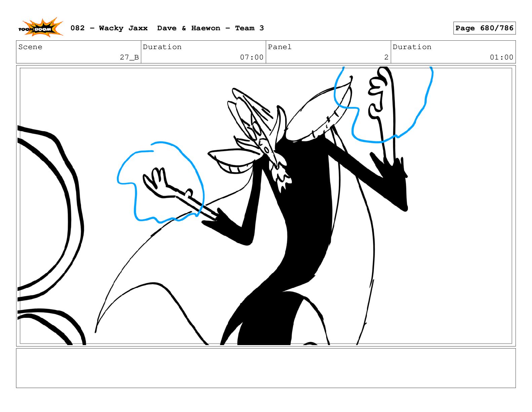Click the storyboard panel drawing
This screenshot has height=412, width=532.
[x=266, y=206]
